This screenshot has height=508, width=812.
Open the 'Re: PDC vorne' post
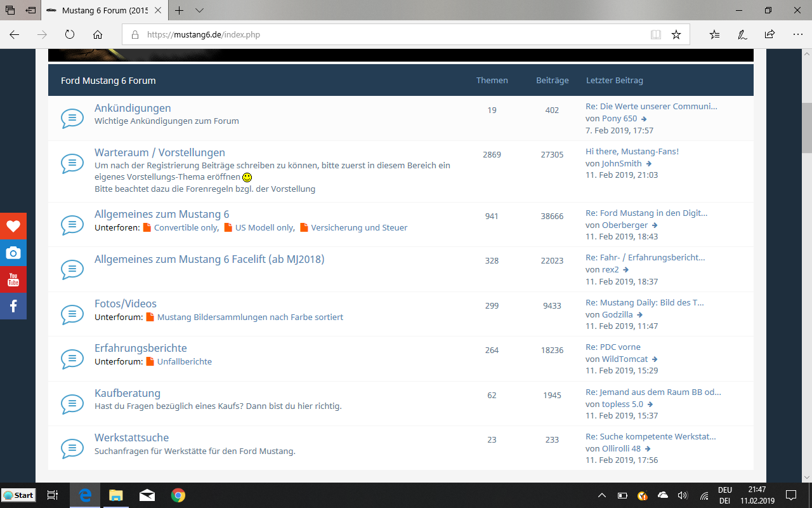pyautogui.click(x=613, y=347)
